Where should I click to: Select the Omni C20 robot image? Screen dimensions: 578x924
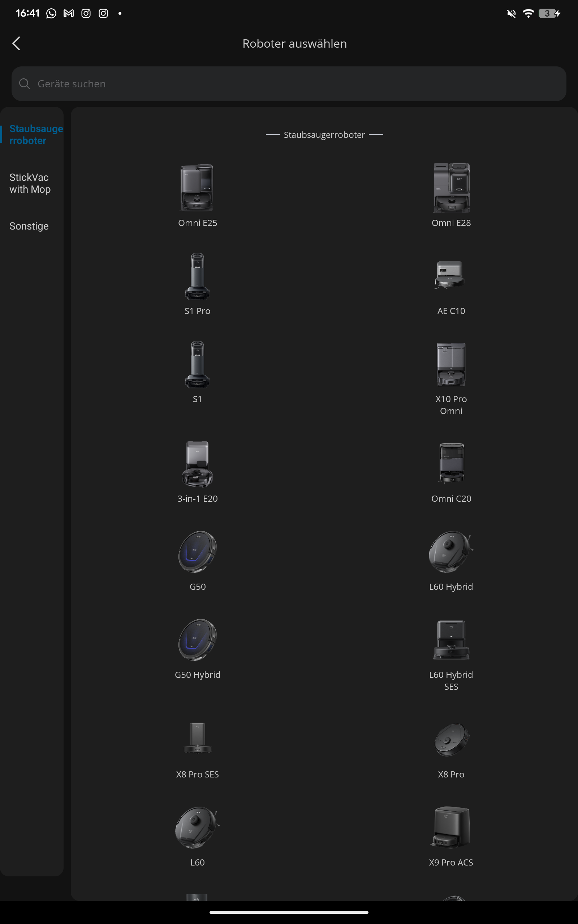coord(452,463)
